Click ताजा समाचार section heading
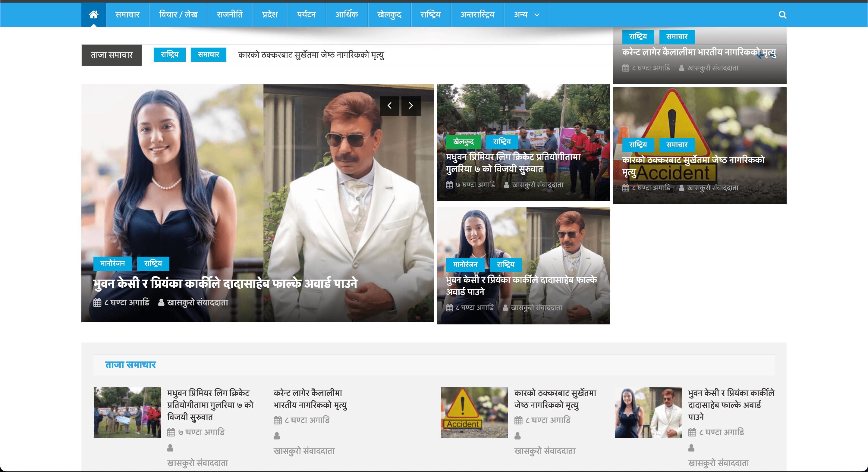Viewport: 868px width, 472px height. (x=131, y=365)
